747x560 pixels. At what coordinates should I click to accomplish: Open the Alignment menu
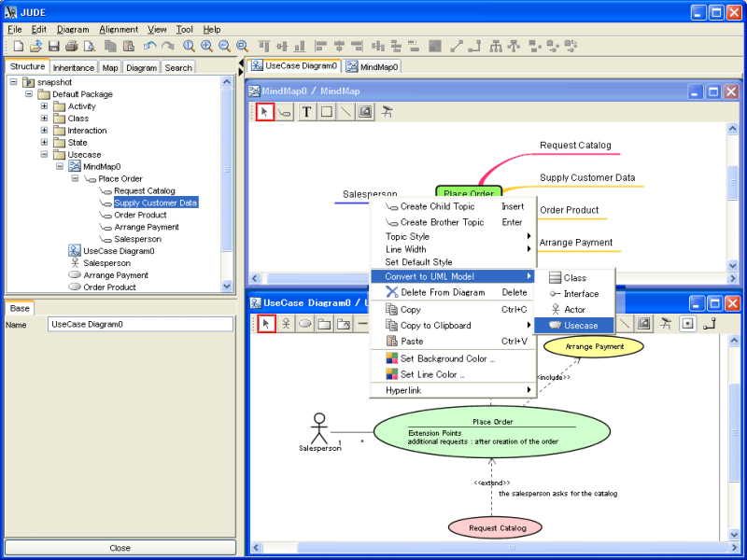(x=119, y=30)
